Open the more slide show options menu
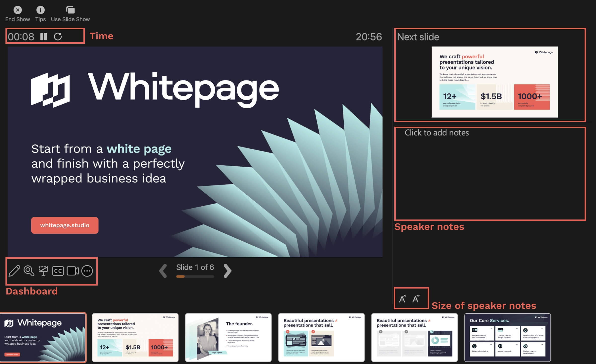Viewport: 596px width, 364px height. 87,271
